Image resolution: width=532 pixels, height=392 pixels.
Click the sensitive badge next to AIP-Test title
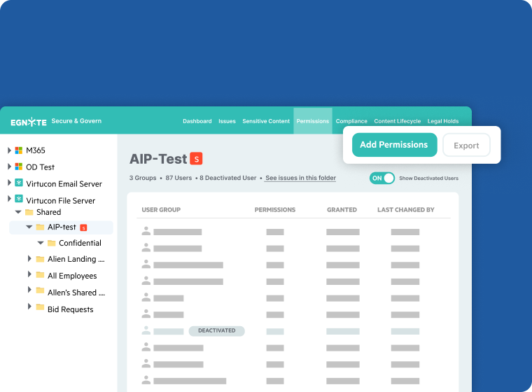click(197, 159)
